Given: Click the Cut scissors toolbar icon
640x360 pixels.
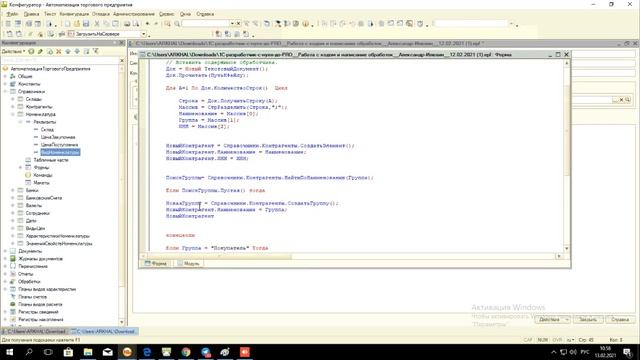Looking at the screenshot, I should [x=97, y=24].
